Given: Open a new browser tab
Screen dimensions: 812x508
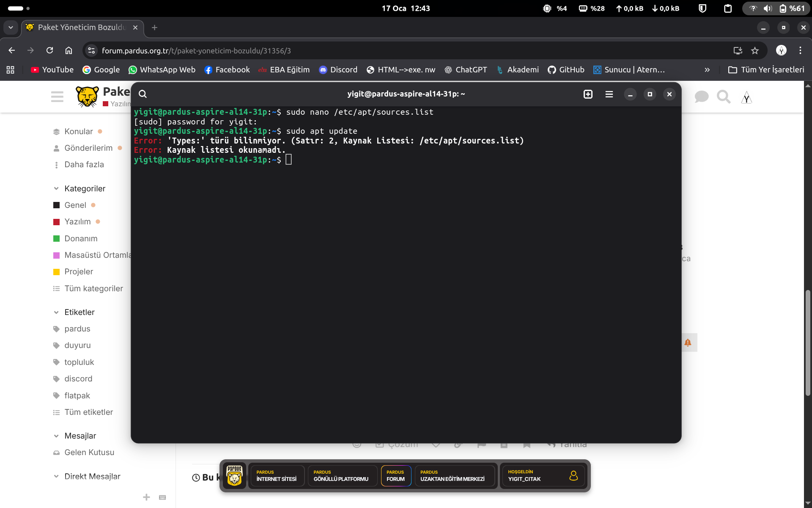Looking at the screenshot, I should 154,28.
